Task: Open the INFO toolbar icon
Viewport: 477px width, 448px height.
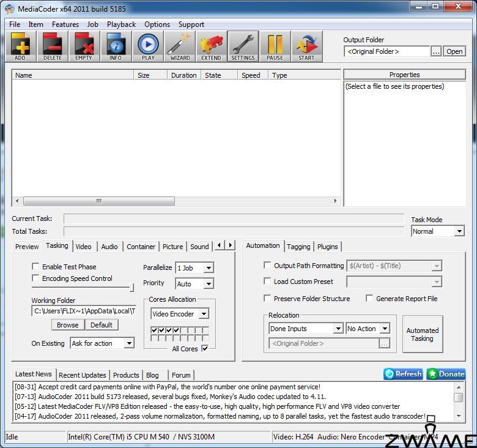Action: pos(116,47)
